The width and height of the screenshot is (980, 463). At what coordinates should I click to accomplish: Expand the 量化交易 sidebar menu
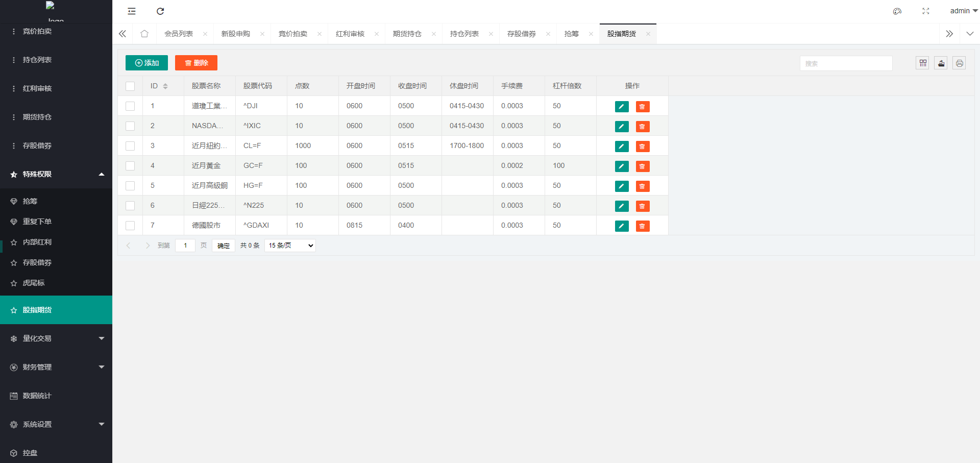pyautogui.click(x=56, y=338)
